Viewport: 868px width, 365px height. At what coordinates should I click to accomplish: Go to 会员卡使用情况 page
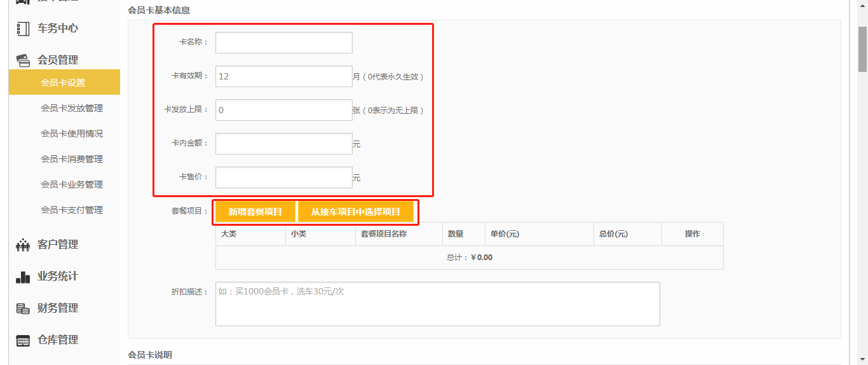72,134
